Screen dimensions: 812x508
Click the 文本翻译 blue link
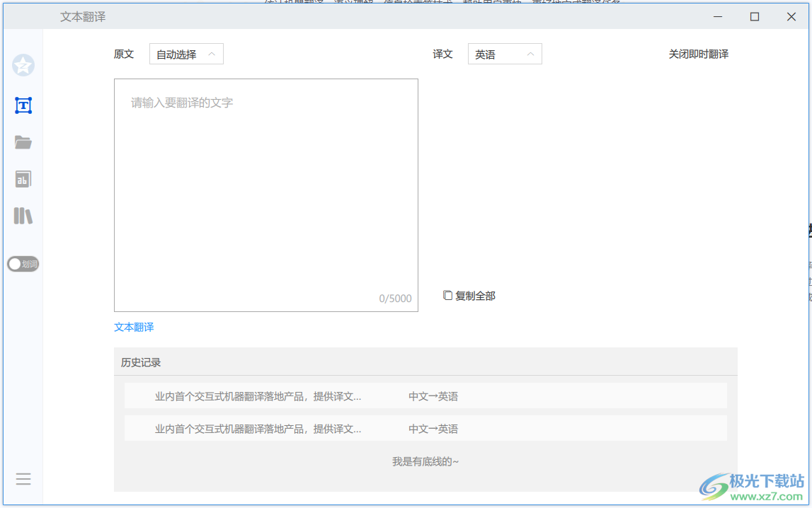tap(134, 327)
